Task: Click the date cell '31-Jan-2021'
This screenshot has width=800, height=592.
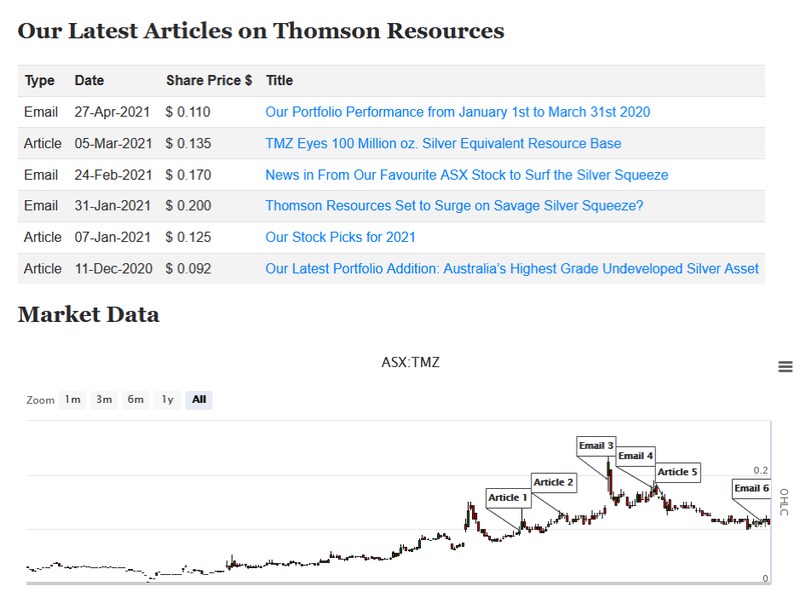Action: point(113,206)
